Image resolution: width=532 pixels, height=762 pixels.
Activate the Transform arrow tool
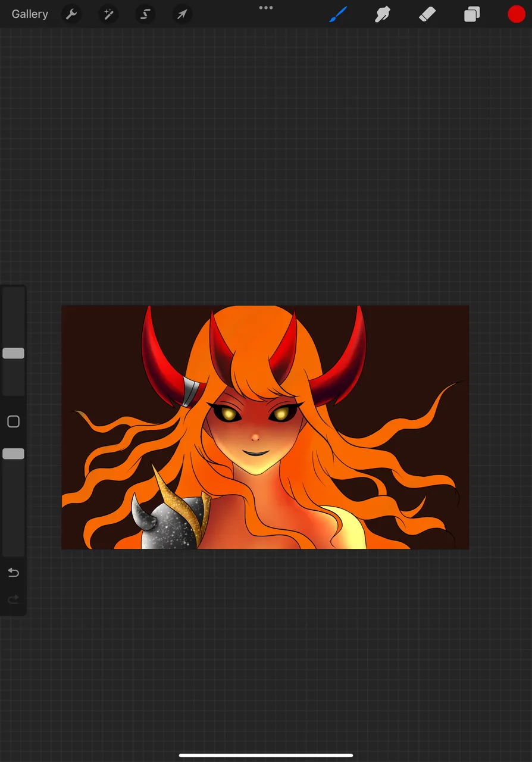(182, 14)
